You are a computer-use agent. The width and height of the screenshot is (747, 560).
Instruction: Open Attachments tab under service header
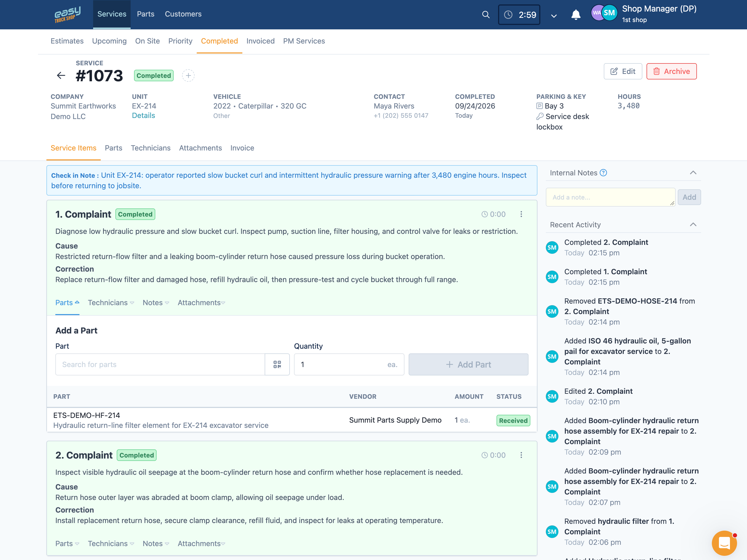click(200, 148)
